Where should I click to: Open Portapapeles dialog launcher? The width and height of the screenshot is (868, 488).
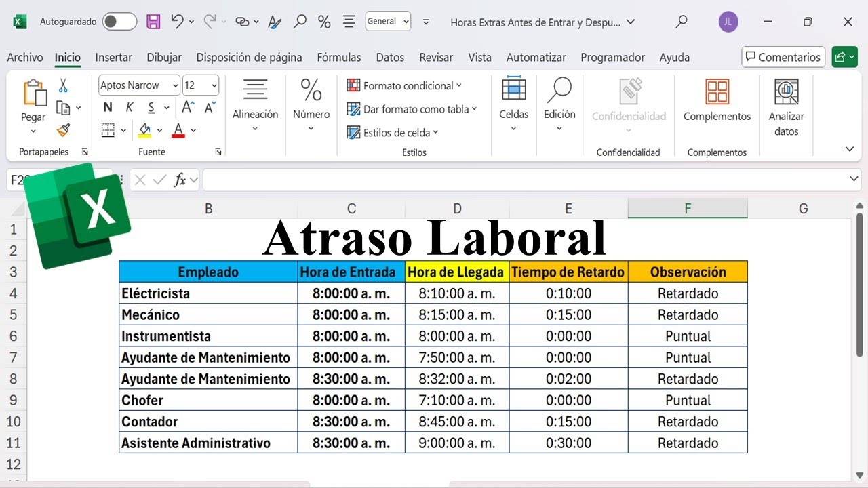(x=85, y=152)
